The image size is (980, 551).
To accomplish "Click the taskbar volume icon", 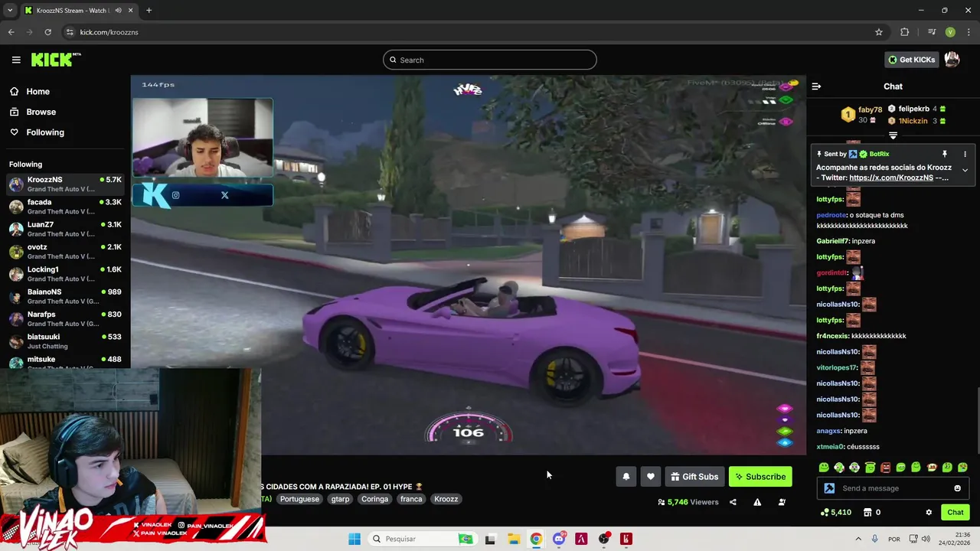I will tap(926, 539).
